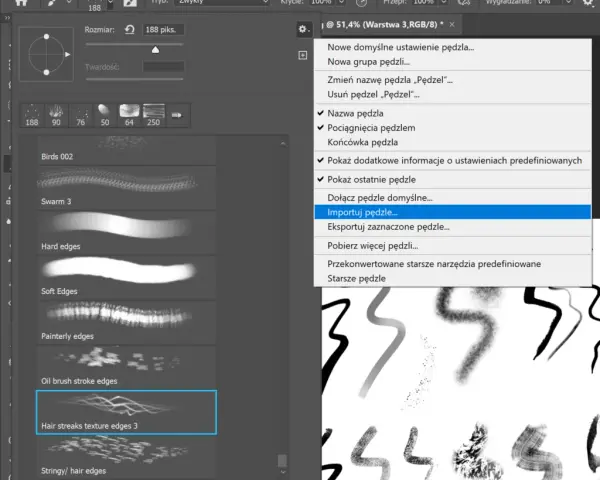The height and width of the screenshot is (480, 600).
Task: Select the Swarm 3 brush
Action: (126, 188)
